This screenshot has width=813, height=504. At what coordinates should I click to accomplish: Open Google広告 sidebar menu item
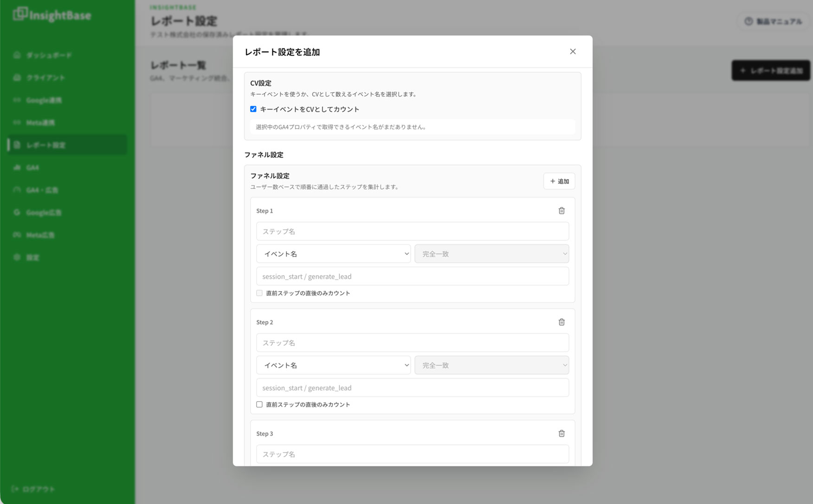point(67,212)
